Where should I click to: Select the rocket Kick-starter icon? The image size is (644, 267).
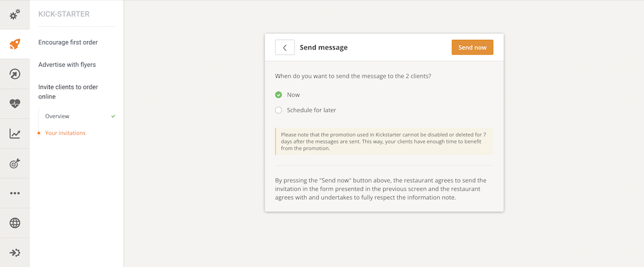(15, 44)
